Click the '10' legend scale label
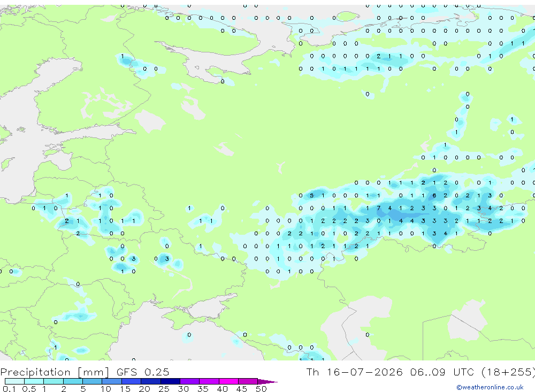 pos(105,389)
